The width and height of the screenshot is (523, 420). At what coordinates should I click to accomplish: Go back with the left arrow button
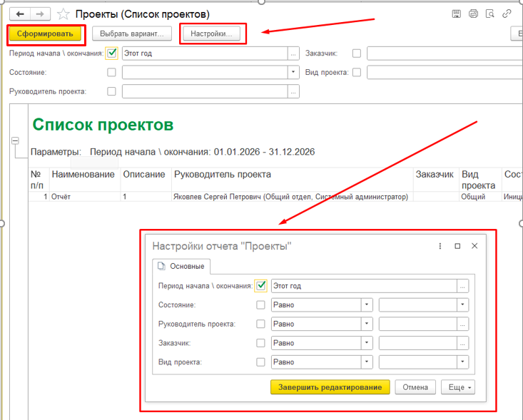tap(20, 14)
